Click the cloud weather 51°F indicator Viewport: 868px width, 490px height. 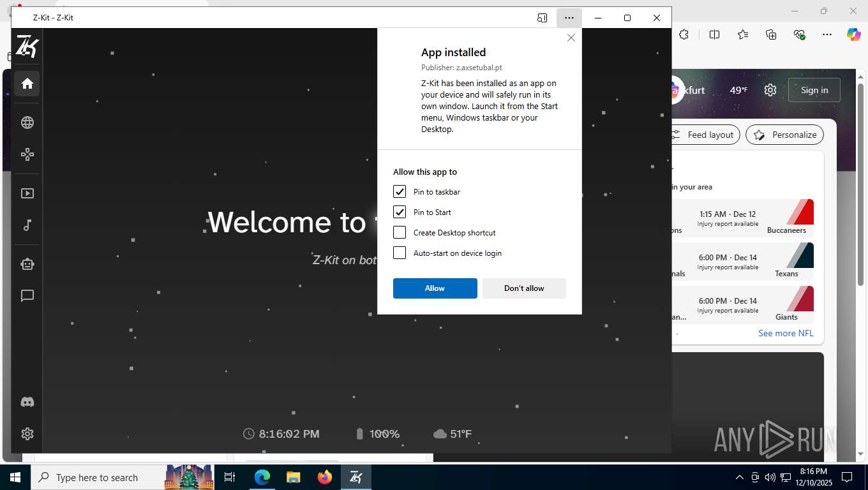click(x=453, y=434)
